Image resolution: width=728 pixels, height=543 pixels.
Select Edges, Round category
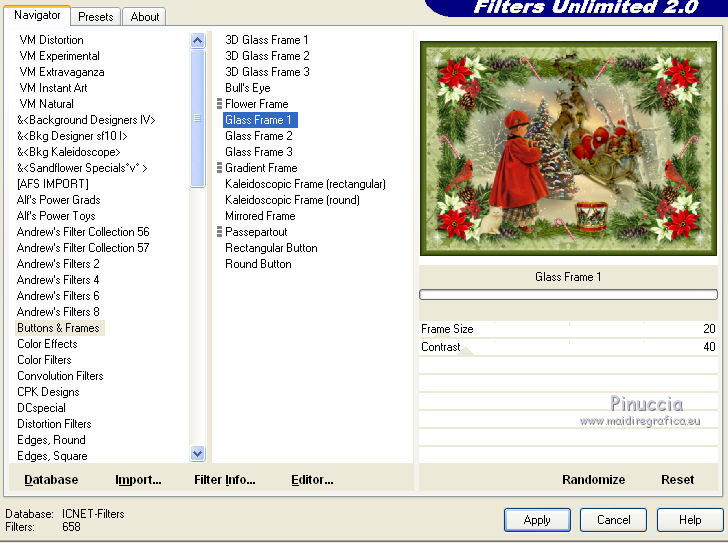[x=51, y=440]
